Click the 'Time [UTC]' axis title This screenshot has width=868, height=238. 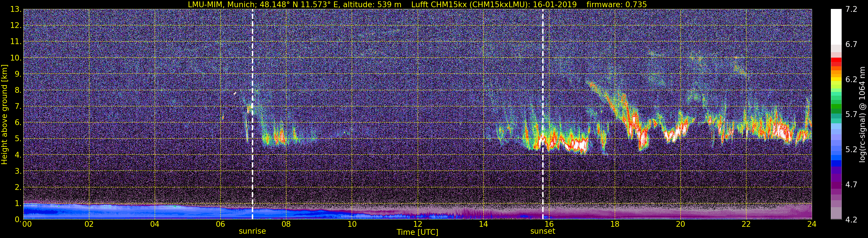[417, 232]
